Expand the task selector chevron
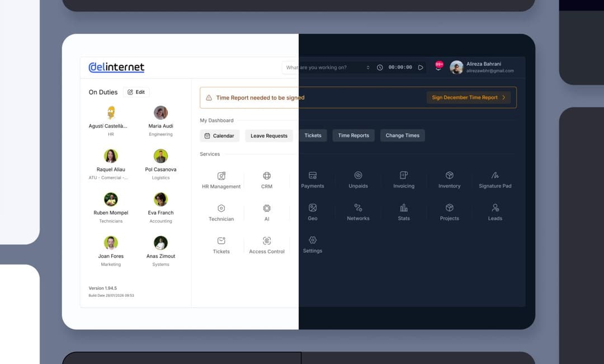Image resolution: width=604 pixels, height=364 pixels. point(367,67)
